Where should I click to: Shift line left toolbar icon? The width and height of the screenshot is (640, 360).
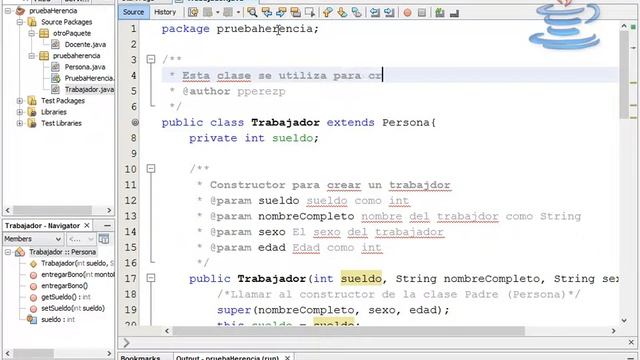click(x=375, y=12)
